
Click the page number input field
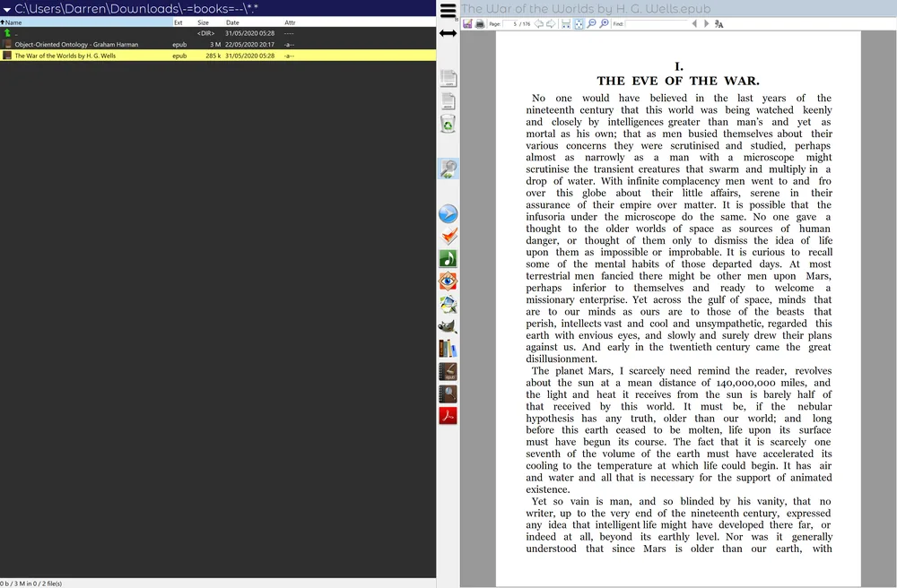click(510, 24)
